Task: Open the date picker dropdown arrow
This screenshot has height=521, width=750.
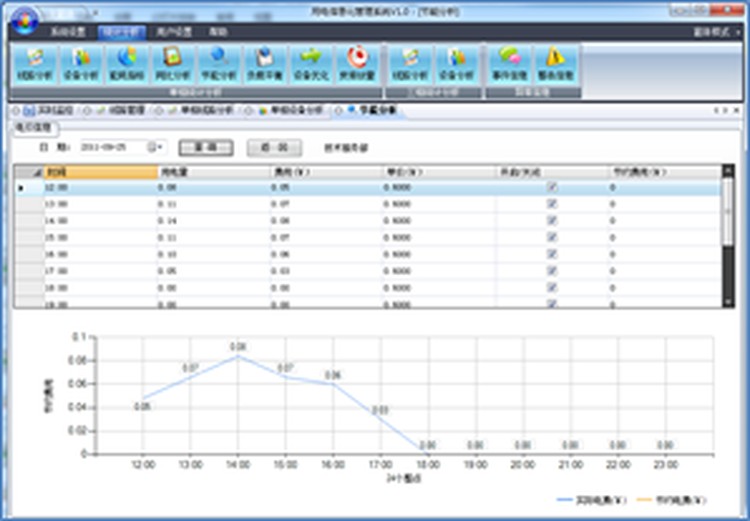Action: coord(161,147)
